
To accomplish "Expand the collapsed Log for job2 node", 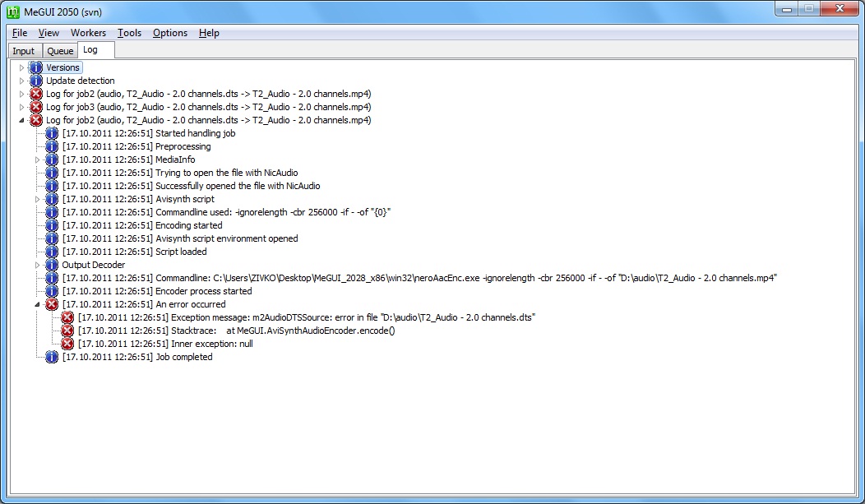I will pyautogui.click(x=21, y=94).
